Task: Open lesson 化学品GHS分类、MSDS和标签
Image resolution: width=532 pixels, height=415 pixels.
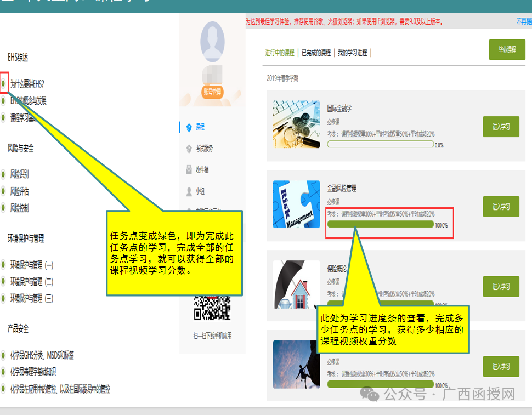Action: pyautogui.click(x=42, y=355)
